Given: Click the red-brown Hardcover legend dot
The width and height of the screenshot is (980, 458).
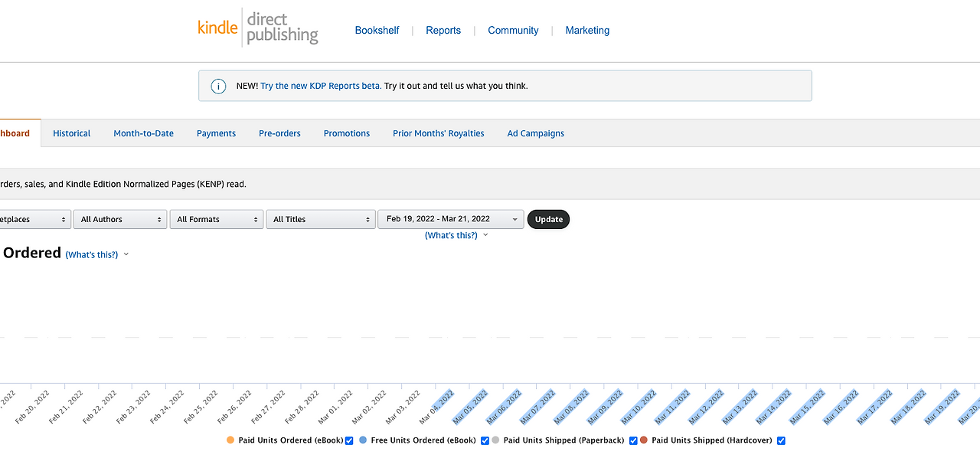Looking at the screenshot, I should [644, 440].
